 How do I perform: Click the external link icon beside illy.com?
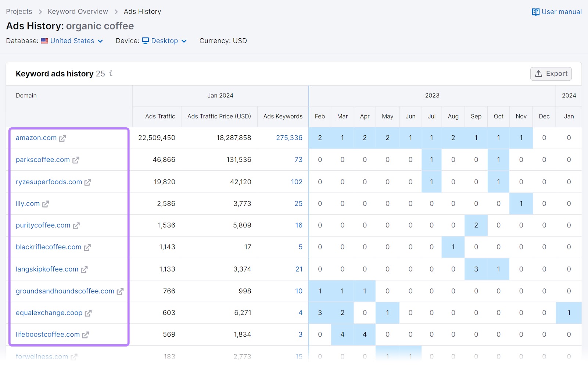coord(45,204)
